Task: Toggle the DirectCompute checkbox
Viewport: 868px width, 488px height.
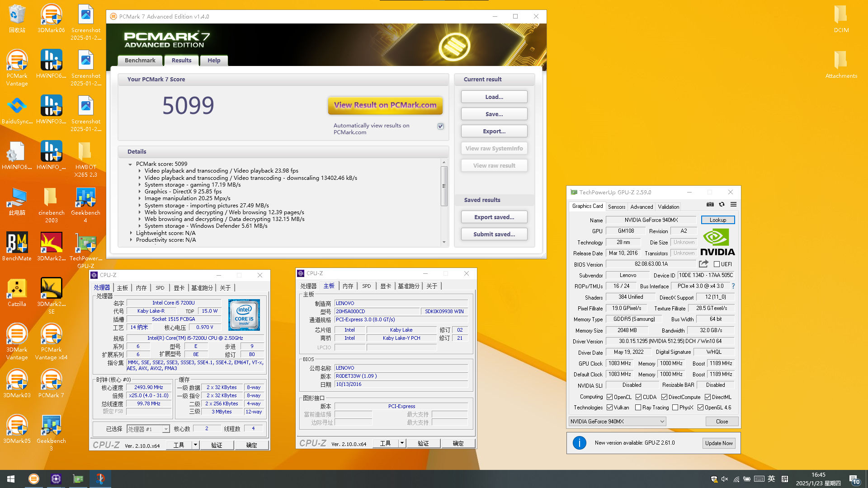Action: 664,397
